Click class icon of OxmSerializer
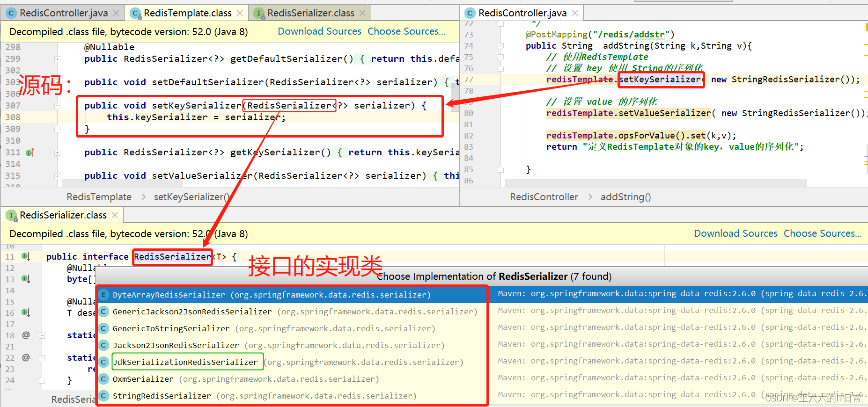 104,379
